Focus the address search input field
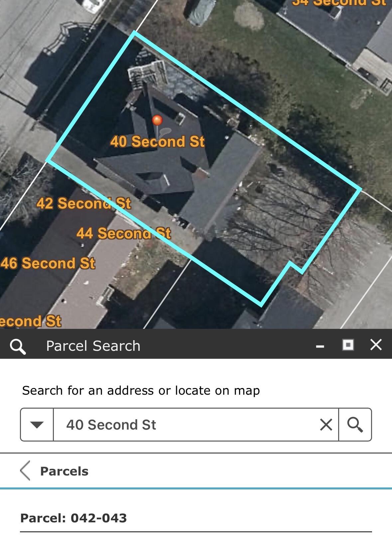392x535 pixels. coord(186,425)
